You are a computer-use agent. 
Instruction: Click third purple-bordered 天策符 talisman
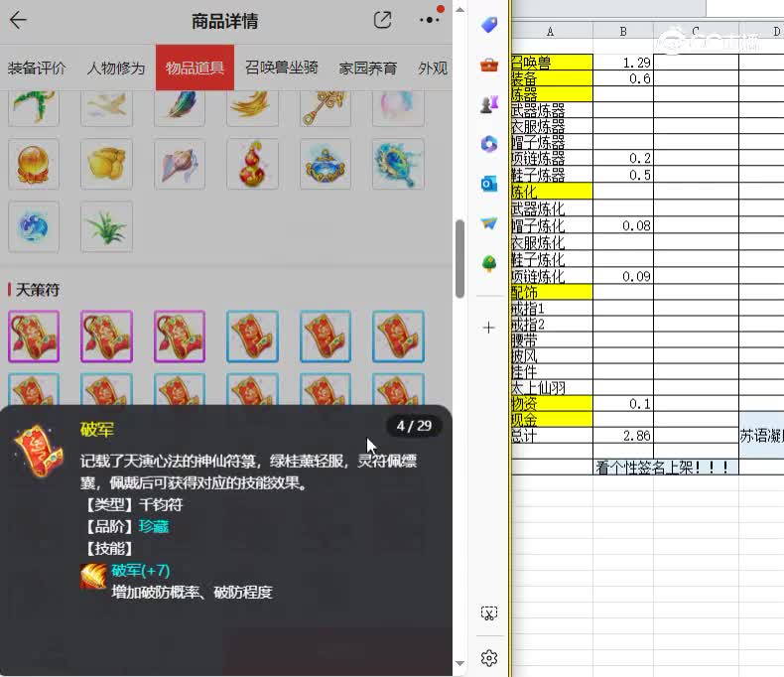tap(180, 336)
